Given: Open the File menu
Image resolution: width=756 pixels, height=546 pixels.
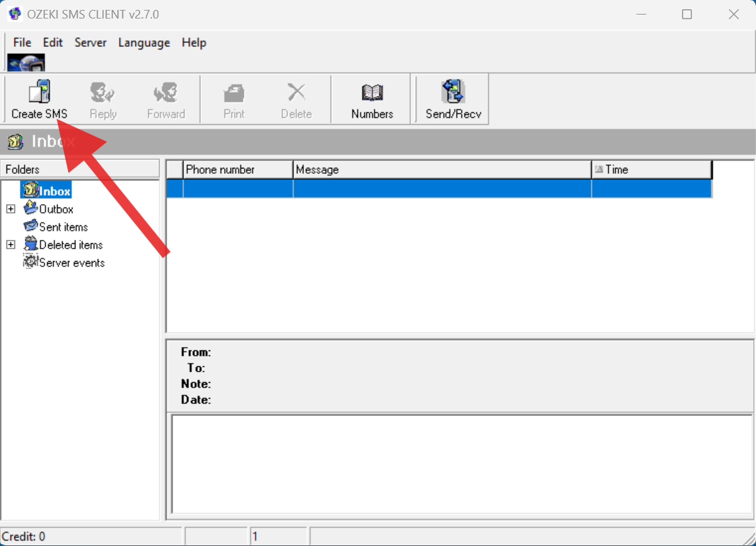Looking at the screenshot, I should 22,42.
